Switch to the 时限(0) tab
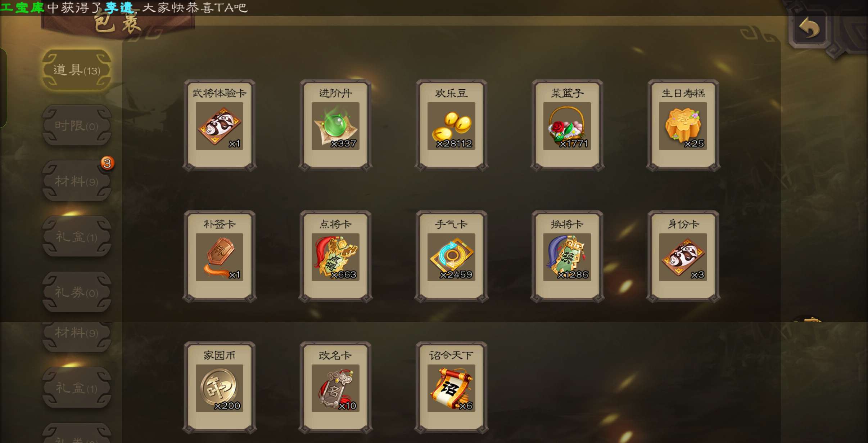868x443 pixels. pos(77,125)
